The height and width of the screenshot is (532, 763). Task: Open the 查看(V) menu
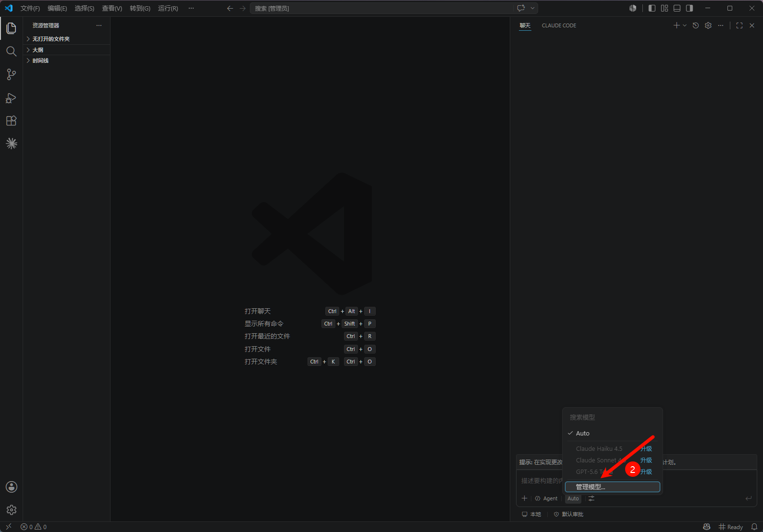click(x=112, y=8)
